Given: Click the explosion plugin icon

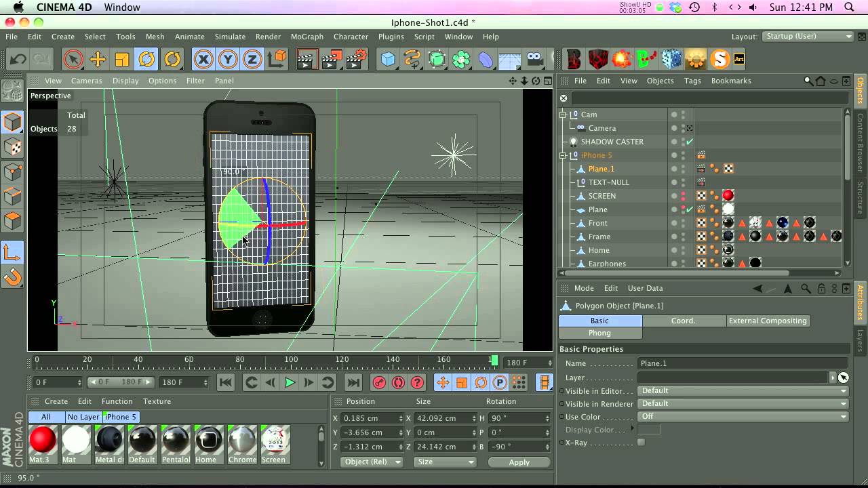Looking at the screenshot, I should pyautogui.click(x=622, y=60).
